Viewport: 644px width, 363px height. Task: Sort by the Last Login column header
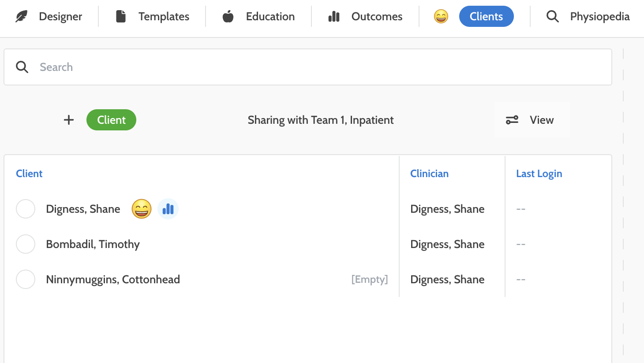pos(539,174)
